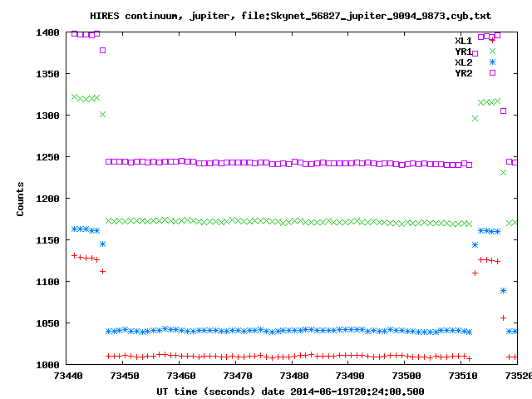Click the XL2 legend label

pyautogui.click(x=464, y=62)
